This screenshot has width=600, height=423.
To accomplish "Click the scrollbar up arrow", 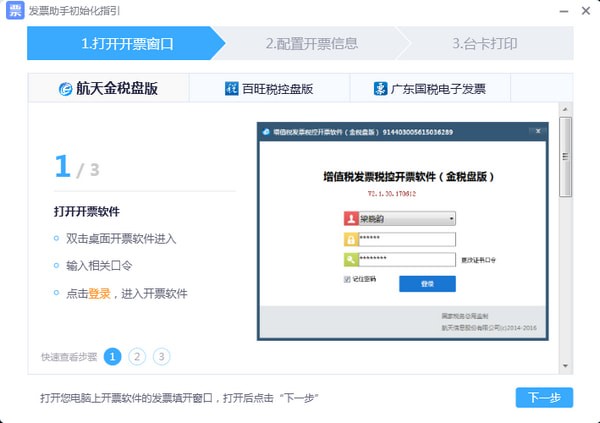I will click(565, 109).
